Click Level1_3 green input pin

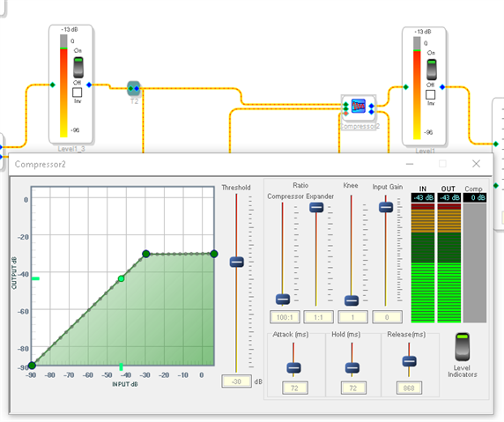pyautogui.click(x=52, y=85)
